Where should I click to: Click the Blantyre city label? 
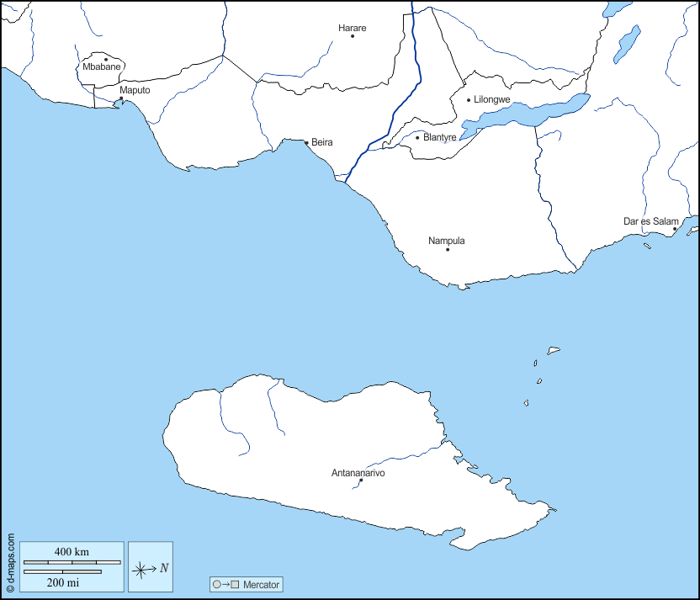(x=440, y=137)
